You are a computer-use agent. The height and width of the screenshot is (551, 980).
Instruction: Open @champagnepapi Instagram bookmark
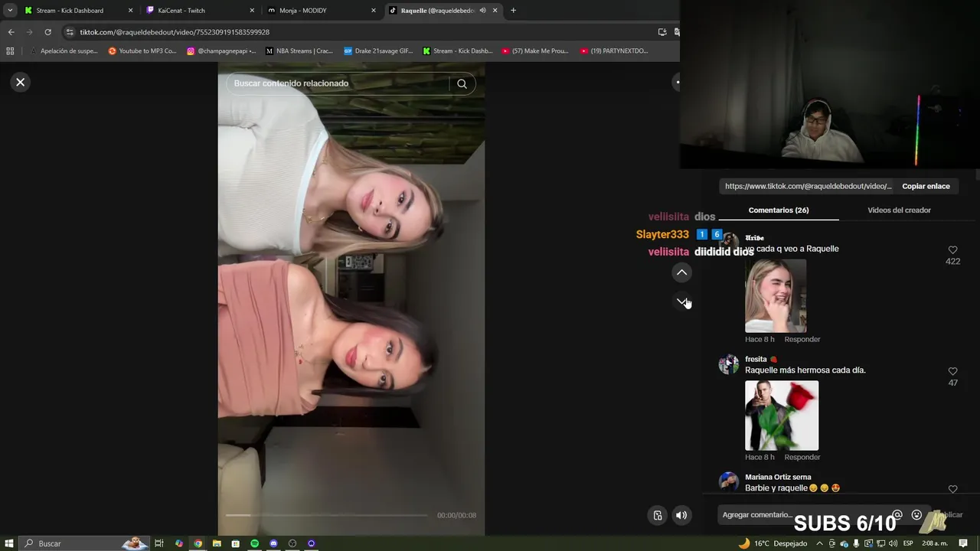coord(221,51)
